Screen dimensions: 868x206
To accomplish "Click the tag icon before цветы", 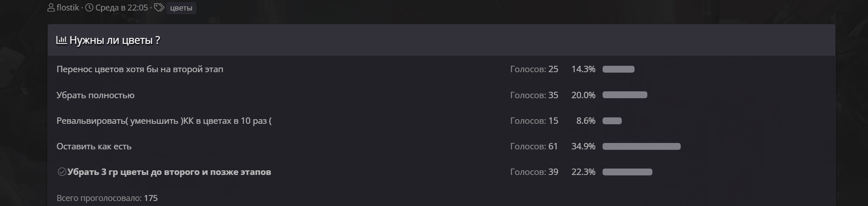I will 159,8.
